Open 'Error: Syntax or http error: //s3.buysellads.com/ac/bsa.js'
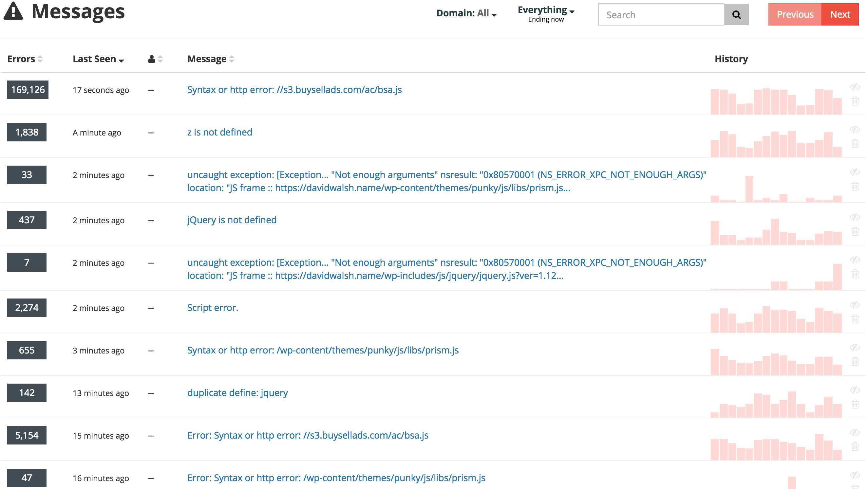The width and height of the screenshot is (868, 489). tap(308, 435)
